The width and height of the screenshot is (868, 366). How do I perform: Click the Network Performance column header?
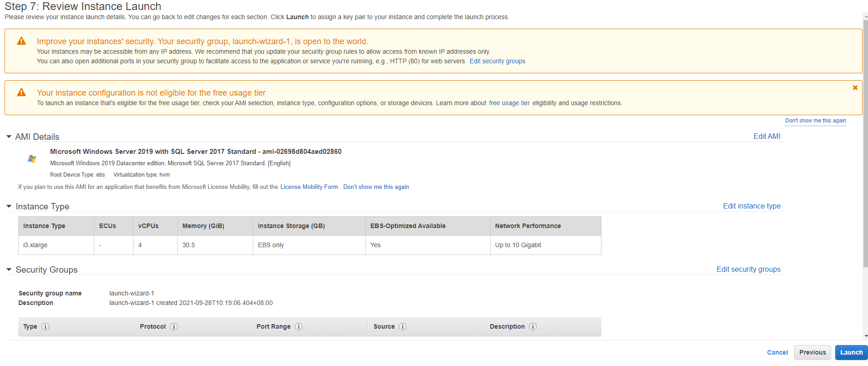545,226
